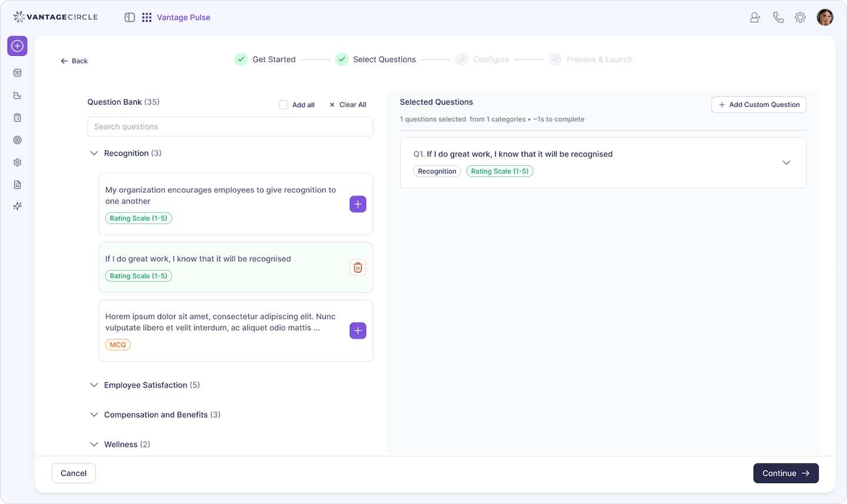Open the analytics chart icon in sidebar
847x504 pixels.
click(17, 95)
